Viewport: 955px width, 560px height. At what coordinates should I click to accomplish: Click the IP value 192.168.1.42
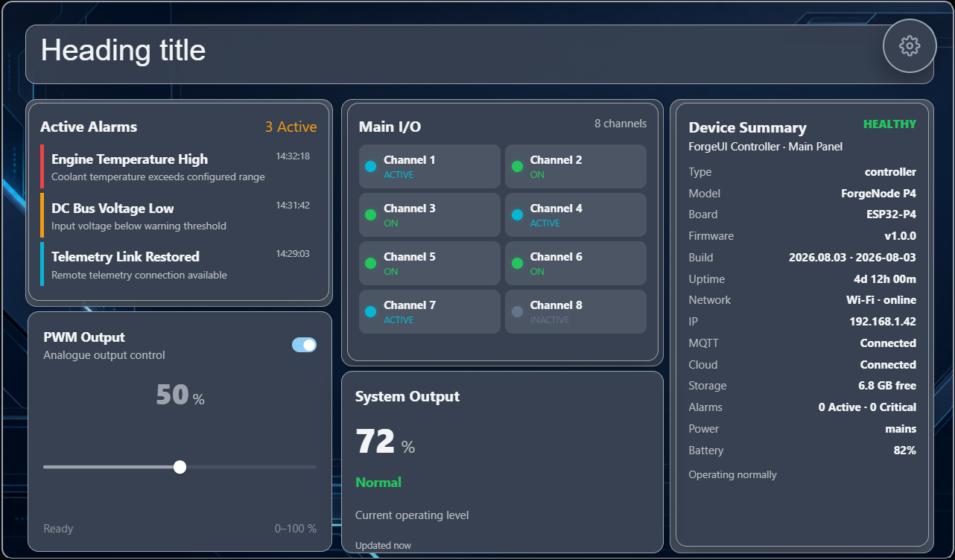tap(883, 322)
